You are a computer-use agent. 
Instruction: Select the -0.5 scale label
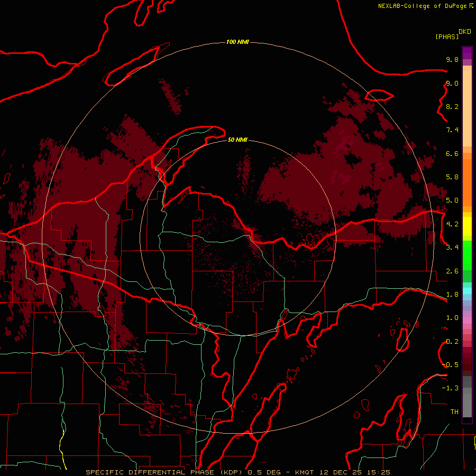pyautogui.click(x=450, y=365)
